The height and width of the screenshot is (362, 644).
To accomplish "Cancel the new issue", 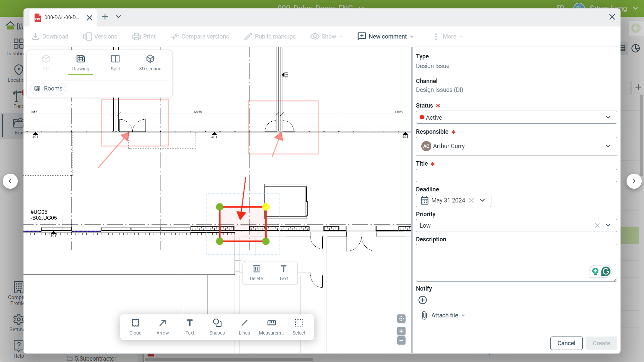I will click(x=566, y=343).
